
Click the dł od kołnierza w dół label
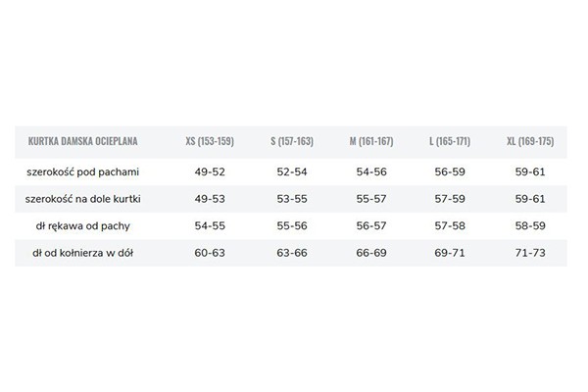[x=83, y=253]
